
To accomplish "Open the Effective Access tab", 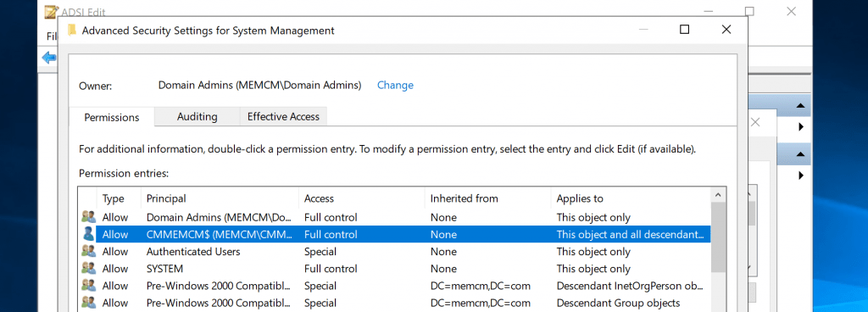I will pyautogui.click(x=283, y=117).
